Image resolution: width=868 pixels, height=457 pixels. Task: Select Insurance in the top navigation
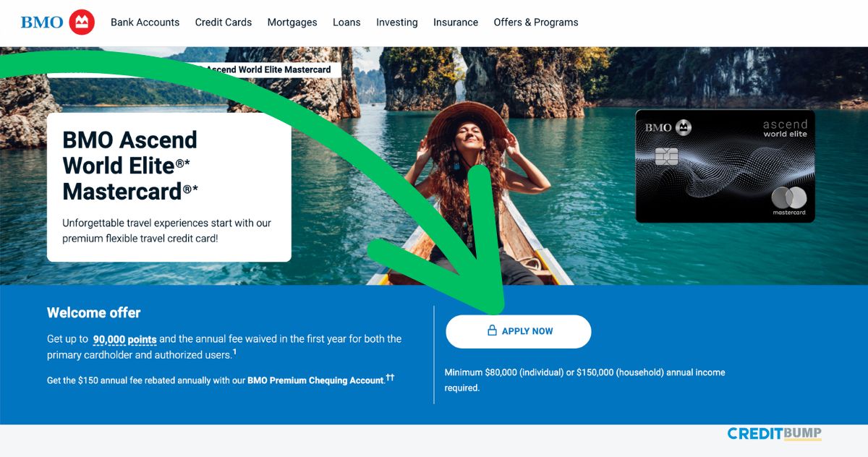pos(456,22)
